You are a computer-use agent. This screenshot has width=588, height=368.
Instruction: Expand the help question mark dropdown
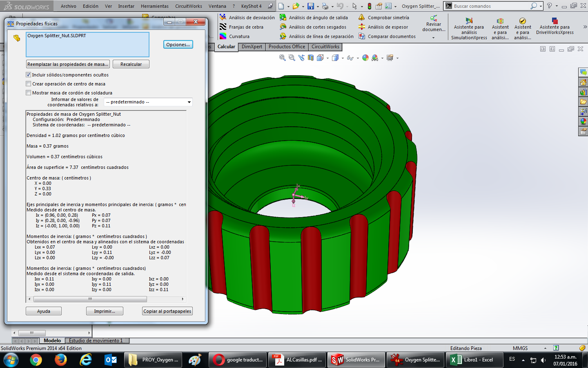click(557, 6)
